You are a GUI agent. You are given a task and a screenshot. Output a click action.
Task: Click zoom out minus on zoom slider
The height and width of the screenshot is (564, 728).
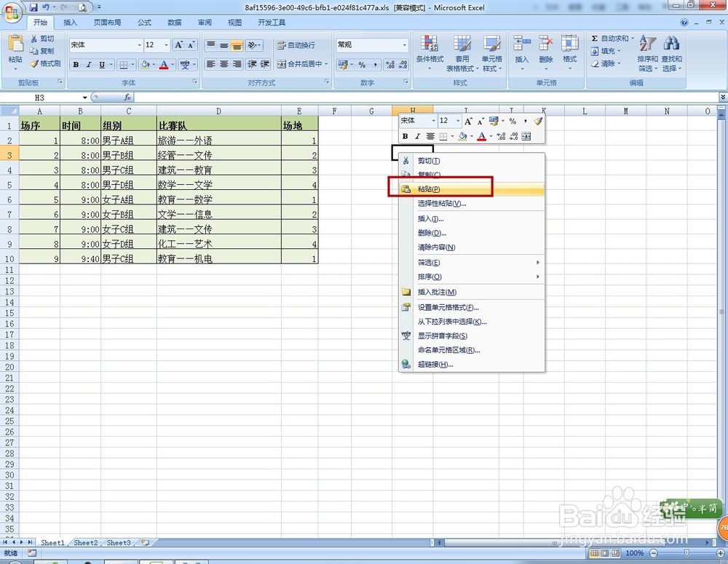[654, 553]
